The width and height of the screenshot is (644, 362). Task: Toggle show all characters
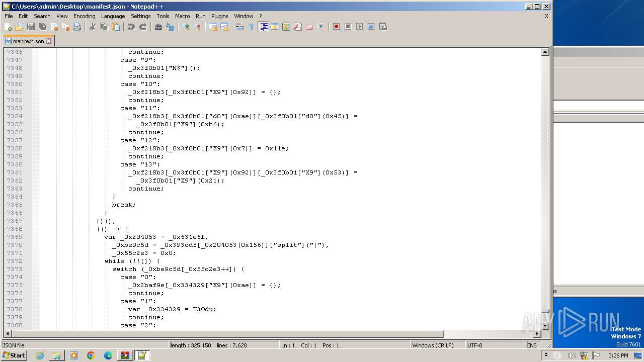tap(252, 27)
